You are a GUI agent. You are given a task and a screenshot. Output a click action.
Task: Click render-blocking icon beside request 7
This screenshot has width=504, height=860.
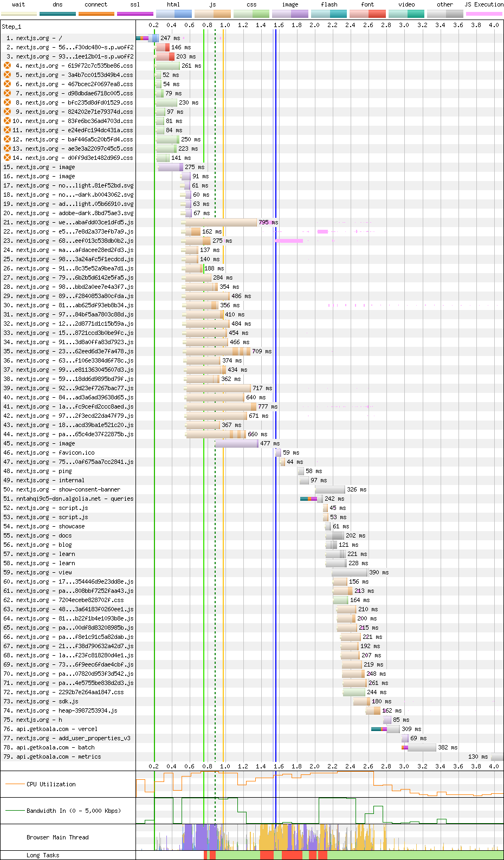click(x=7, y=93)
